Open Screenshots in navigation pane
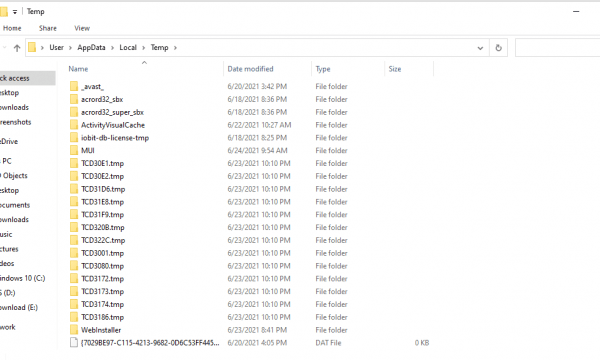 (x=16, y=122)
